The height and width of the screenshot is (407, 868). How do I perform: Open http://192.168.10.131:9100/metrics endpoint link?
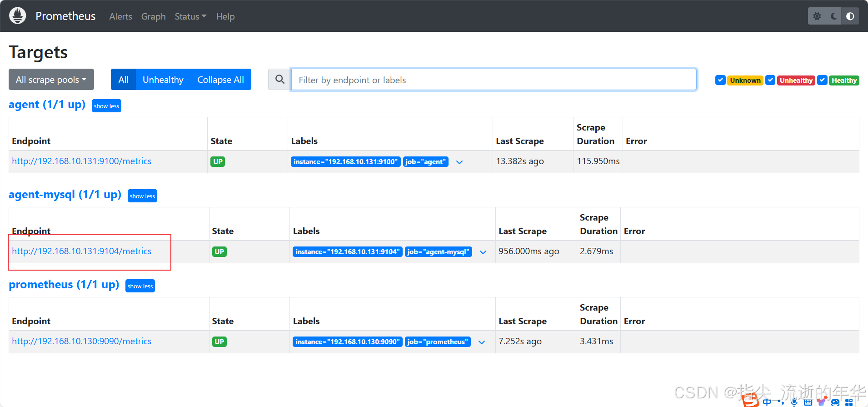point(82,161)
